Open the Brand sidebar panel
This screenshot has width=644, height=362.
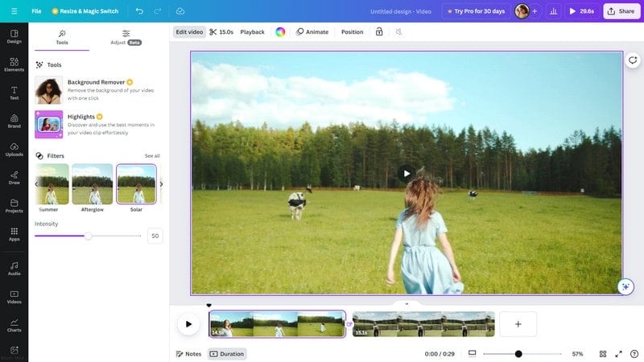coord(14,121)
